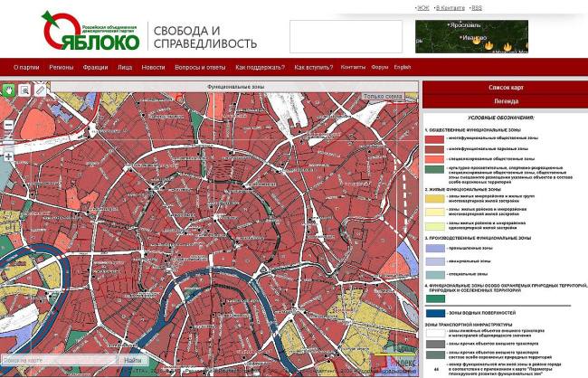
Task: Open the 'Новости' menu item
Action: [153, 67]
